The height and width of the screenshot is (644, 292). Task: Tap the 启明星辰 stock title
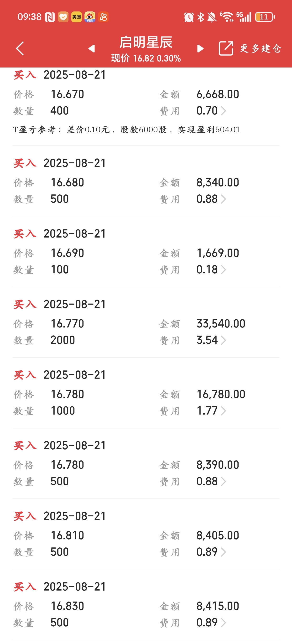point(146,42)
